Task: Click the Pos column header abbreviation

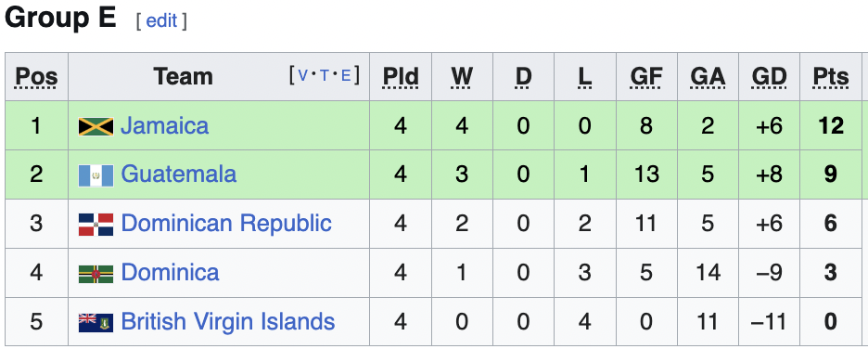Action: click(x=36, y=77)
